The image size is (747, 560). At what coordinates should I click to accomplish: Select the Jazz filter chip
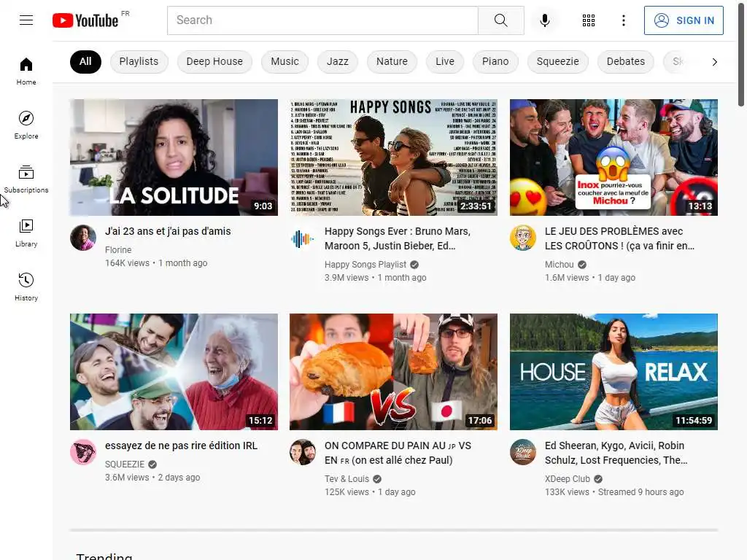click(x=337, y=61)
